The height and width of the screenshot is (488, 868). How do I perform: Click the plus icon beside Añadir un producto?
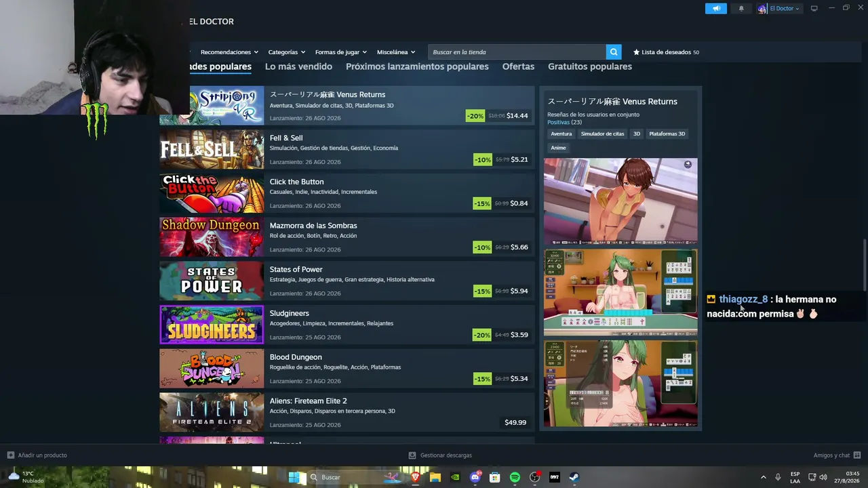point(10,455)
